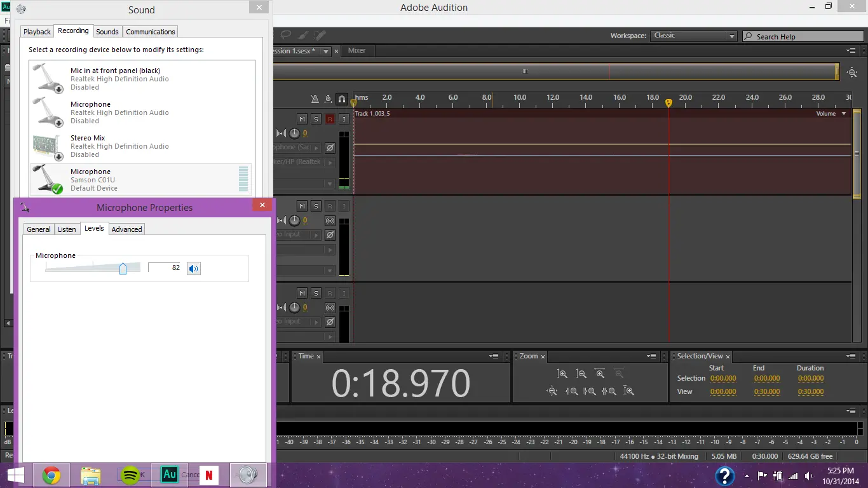Viewport: 868px width, 488px height.
Task: Open Google Chrome from the taskbar
Action: pyautogui.click(x=51, y=475)
